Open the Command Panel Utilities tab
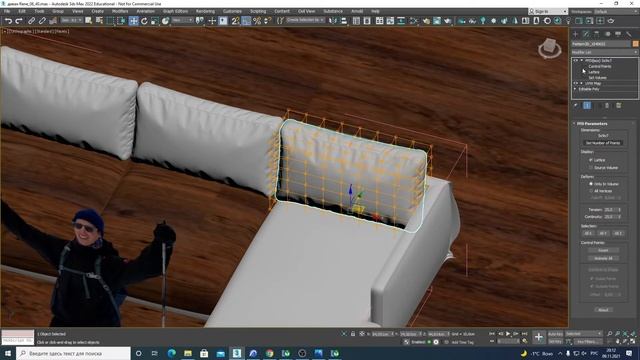 [x=629, y=34]
